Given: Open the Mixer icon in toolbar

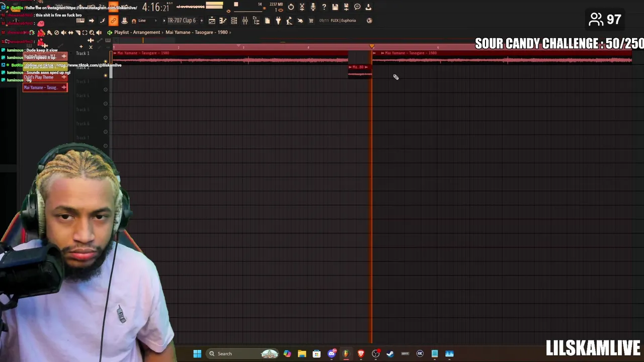Looking at the screenshot, I should coord(245,21).
